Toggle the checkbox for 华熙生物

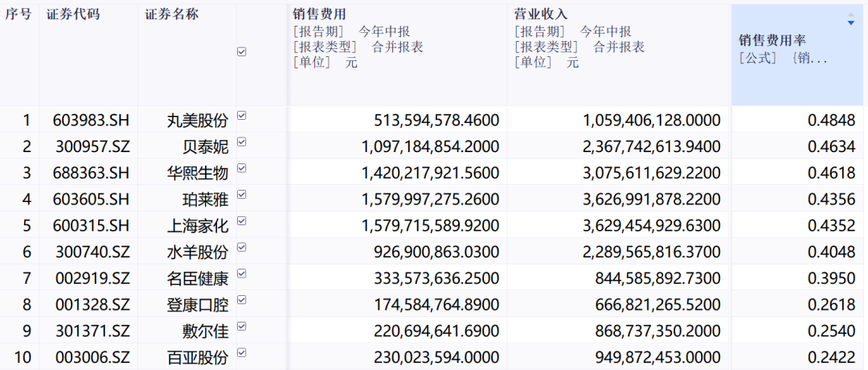[x=241, y=168]
